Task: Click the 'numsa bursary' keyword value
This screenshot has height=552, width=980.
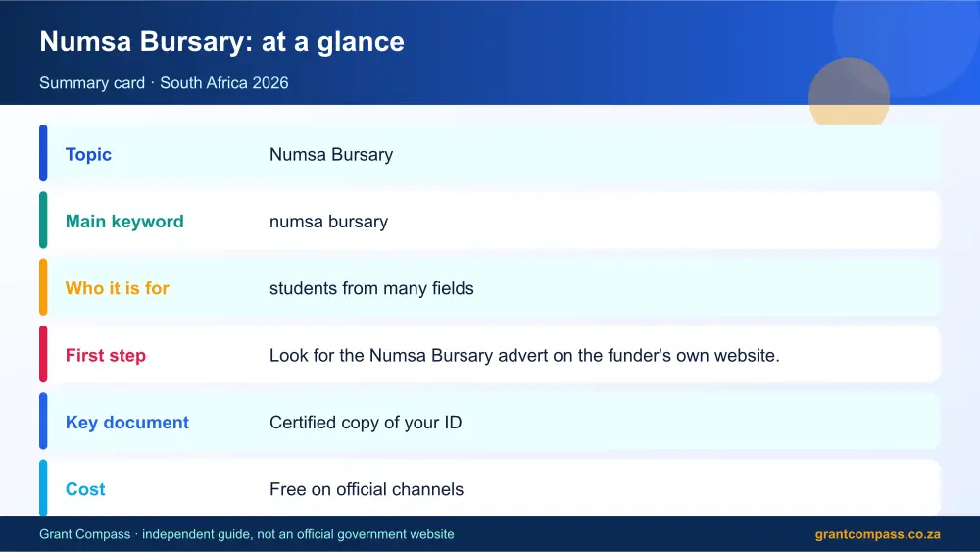Action: tap(328, 222)
